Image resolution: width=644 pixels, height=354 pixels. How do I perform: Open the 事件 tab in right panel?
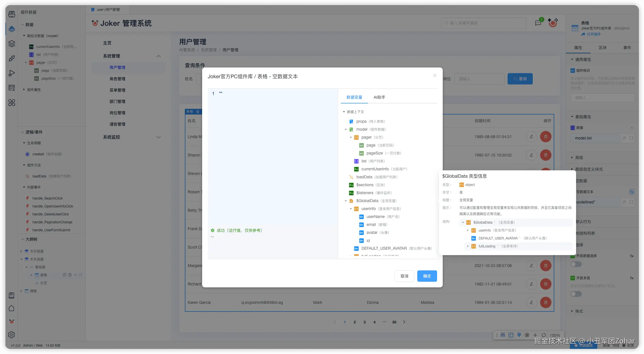(x=627, y=48)
